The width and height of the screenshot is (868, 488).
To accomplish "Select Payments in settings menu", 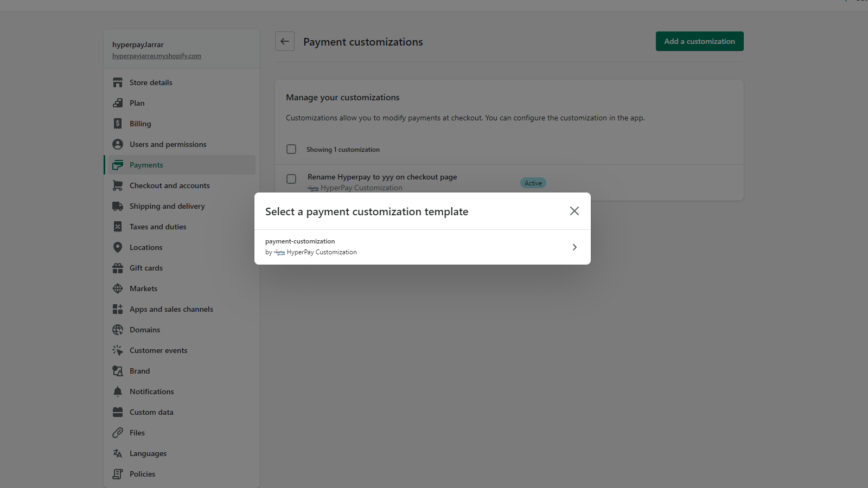I will coord(182,165).
